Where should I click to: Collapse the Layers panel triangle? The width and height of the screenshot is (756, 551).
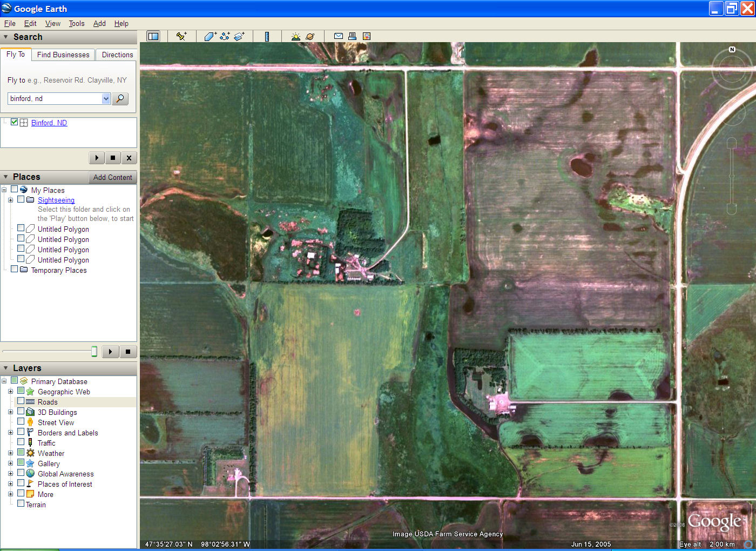coord(6,368)
